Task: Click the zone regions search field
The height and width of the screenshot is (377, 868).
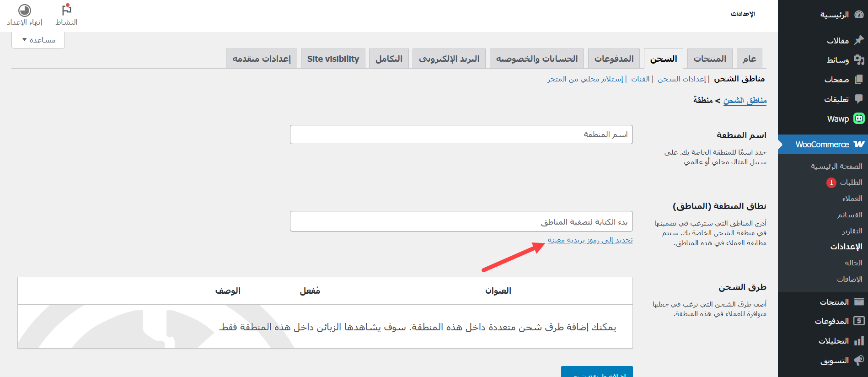Action: tap(461, 221)
